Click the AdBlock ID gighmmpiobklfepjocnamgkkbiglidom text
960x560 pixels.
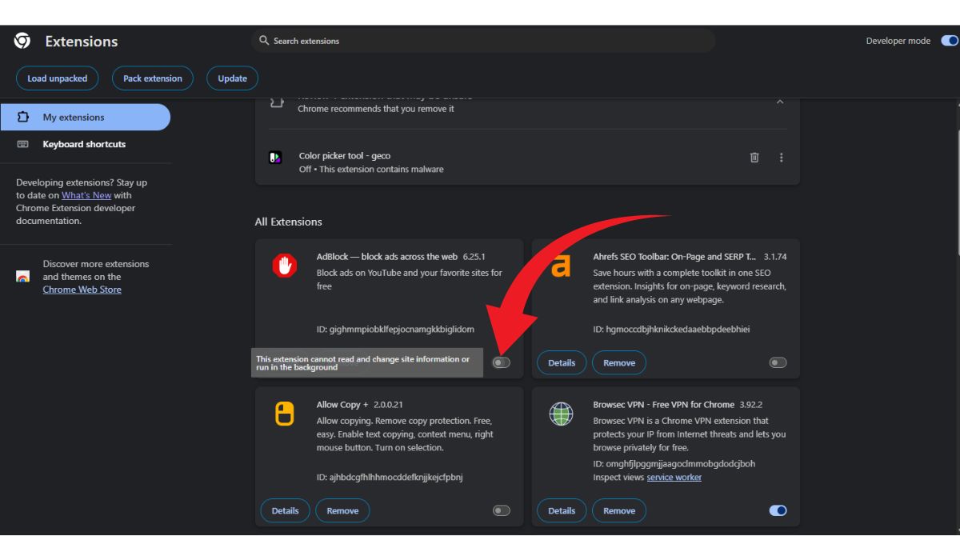point(395,329)
